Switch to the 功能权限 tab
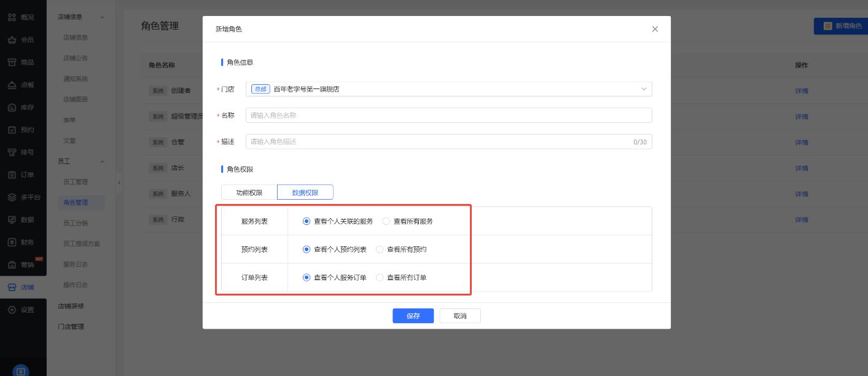Image resolution: width=868 pixels, height=376 pixels. (x=249, y=193)
